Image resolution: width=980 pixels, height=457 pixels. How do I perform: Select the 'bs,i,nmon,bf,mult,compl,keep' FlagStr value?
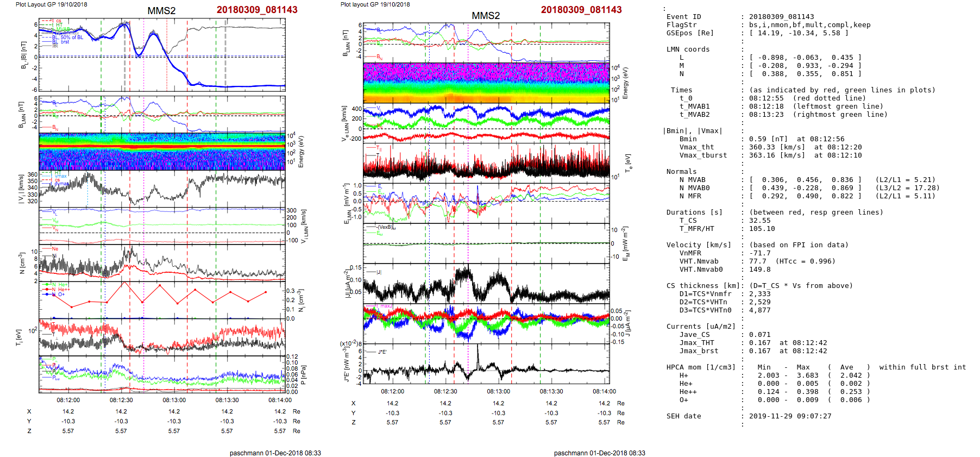point(809,25)
